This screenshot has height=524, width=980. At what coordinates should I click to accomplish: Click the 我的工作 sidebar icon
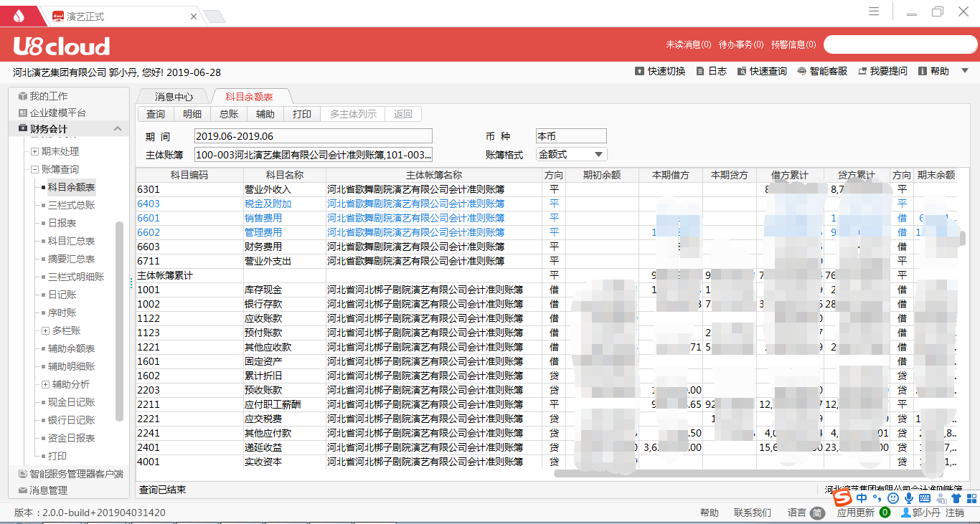click(x=23, y=96)
